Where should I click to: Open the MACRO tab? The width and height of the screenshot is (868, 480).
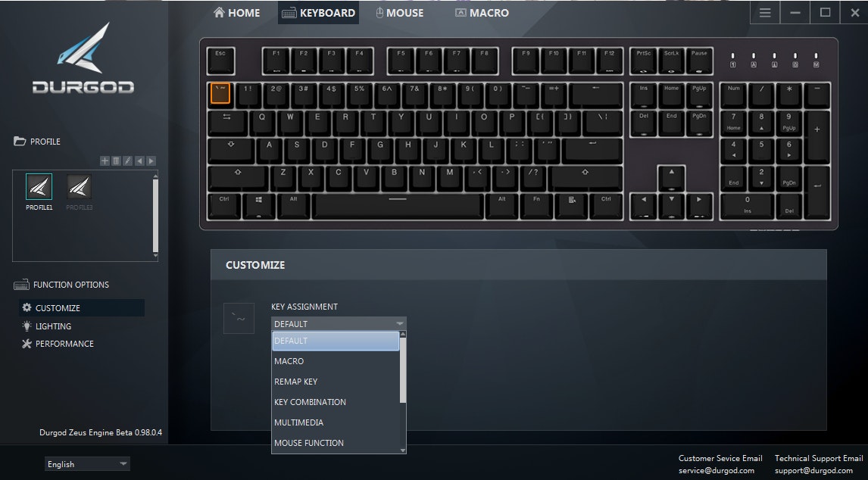pyautogui.click(x=482, y=13)
